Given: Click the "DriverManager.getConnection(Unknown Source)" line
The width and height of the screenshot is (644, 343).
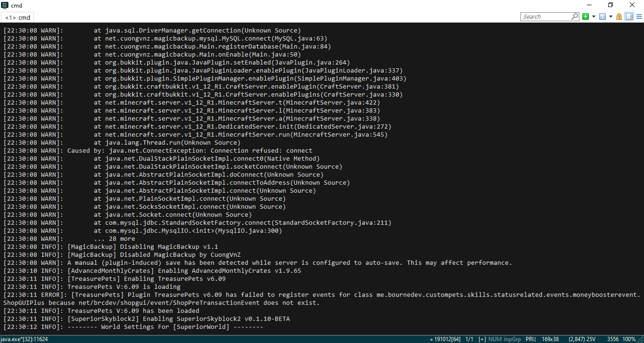Looking at the screenshot, I should (x=152, y=31).
